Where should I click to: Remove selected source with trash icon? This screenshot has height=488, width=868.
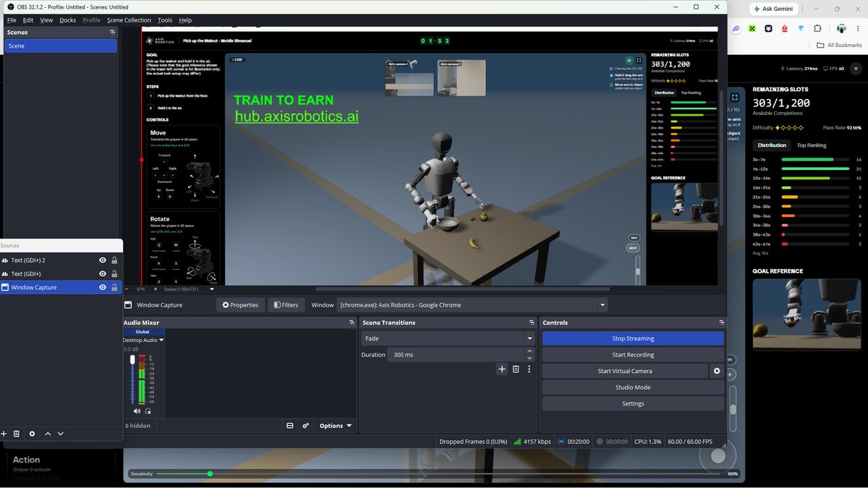[17, 434]
